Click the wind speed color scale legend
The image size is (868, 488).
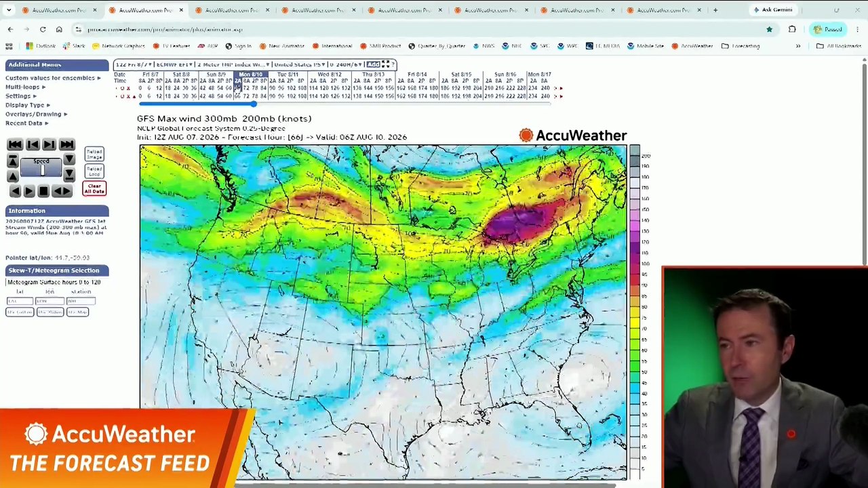point(635,311)
